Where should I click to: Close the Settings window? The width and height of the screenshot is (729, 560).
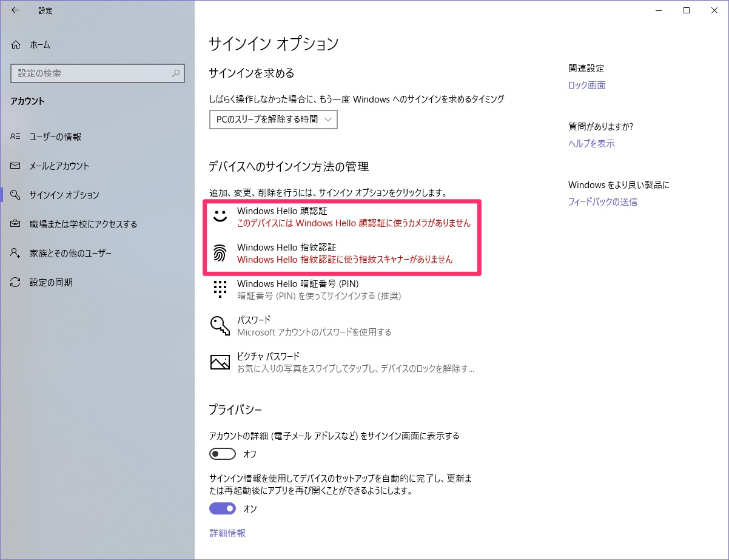714,10
